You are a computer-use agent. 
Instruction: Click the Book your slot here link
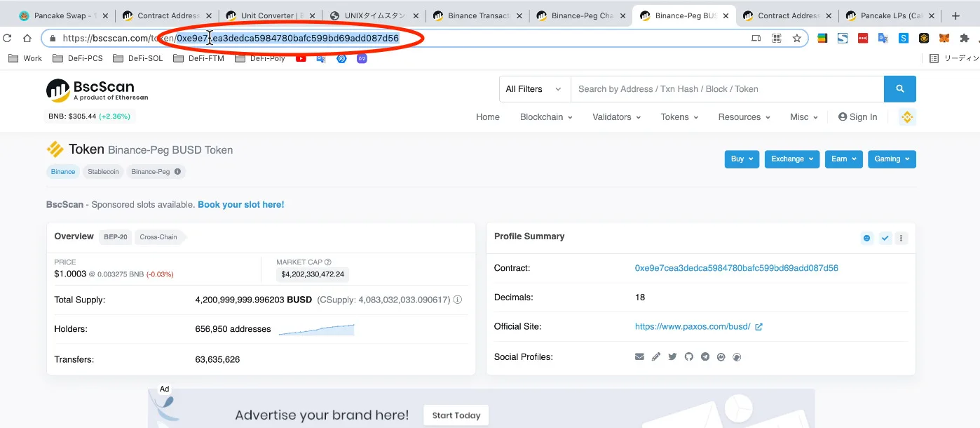click(240, 205)
